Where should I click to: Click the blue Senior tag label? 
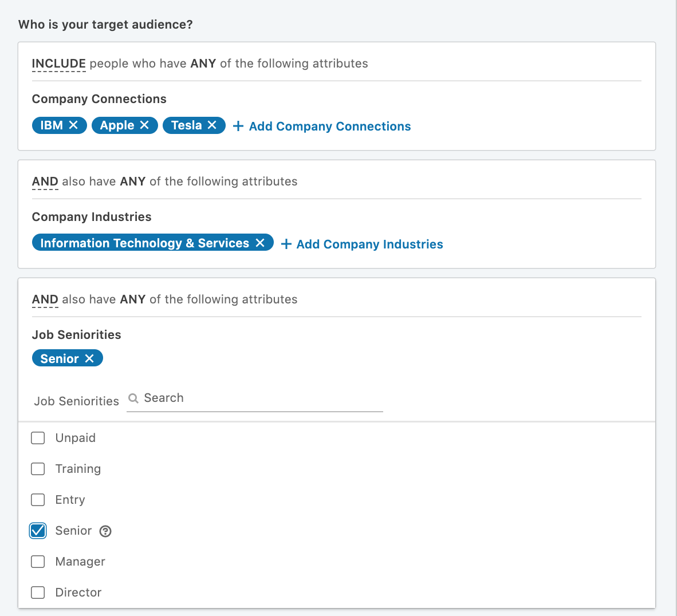pos(60,358)
